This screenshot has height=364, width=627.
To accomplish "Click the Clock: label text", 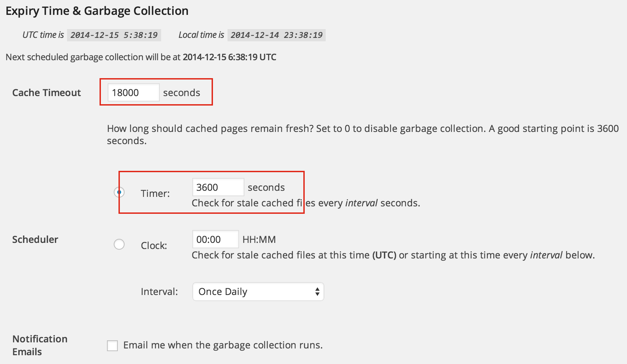I will click(154, 246).
